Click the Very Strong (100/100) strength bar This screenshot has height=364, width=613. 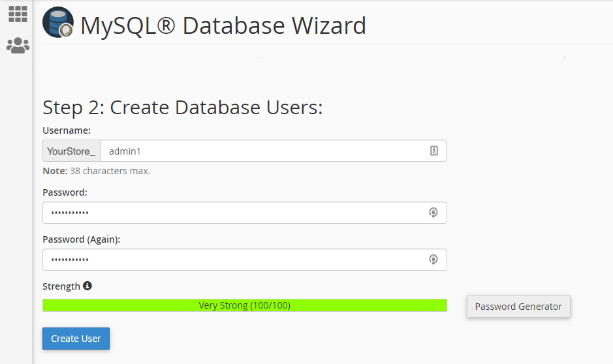(244, 305)
